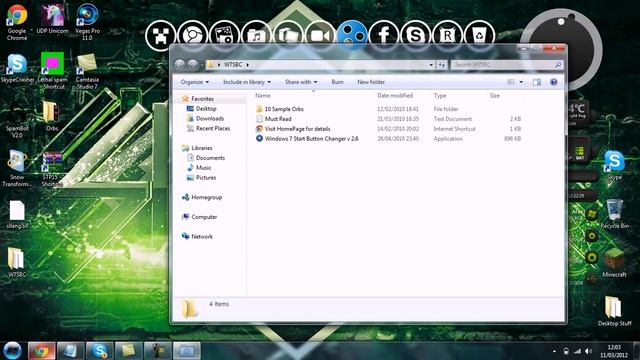
Task: Launch the Chrome dock icon
Action: click(192, 36)
